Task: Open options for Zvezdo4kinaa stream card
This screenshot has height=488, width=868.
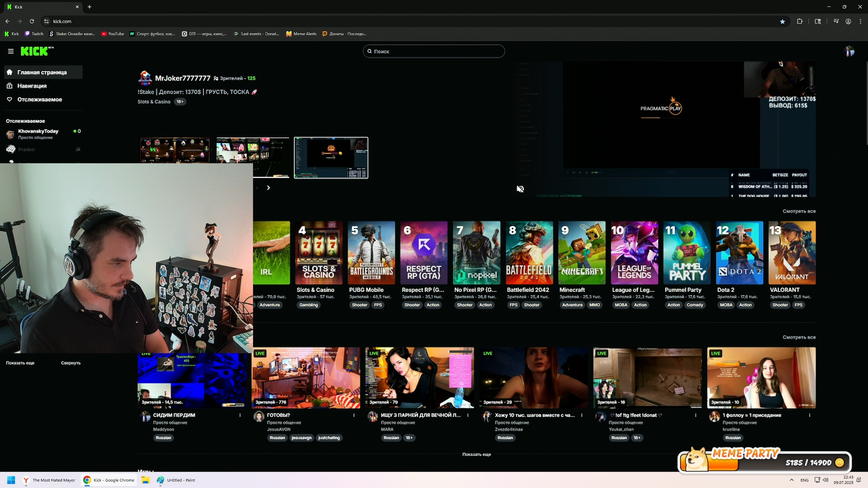Action: [x=582, y=415]
